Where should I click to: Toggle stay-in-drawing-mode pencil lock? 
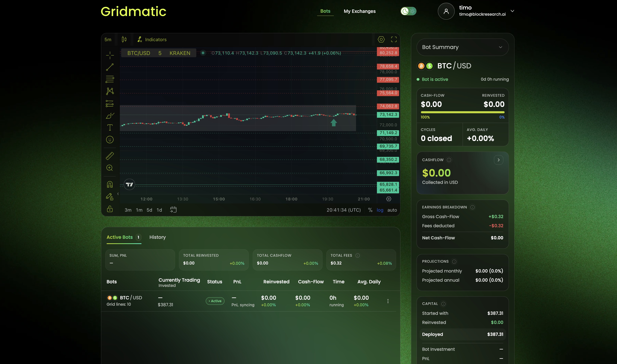point(110,197)
